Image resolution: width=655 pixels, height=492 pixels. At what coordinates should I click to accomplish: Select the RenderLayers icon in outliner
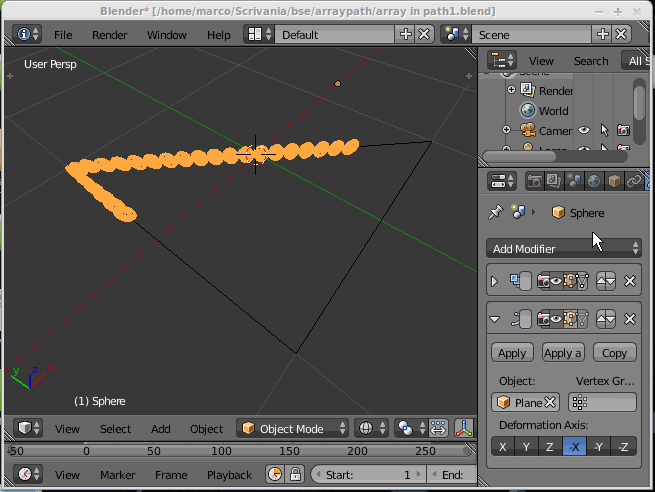click(x=528, y=90)
